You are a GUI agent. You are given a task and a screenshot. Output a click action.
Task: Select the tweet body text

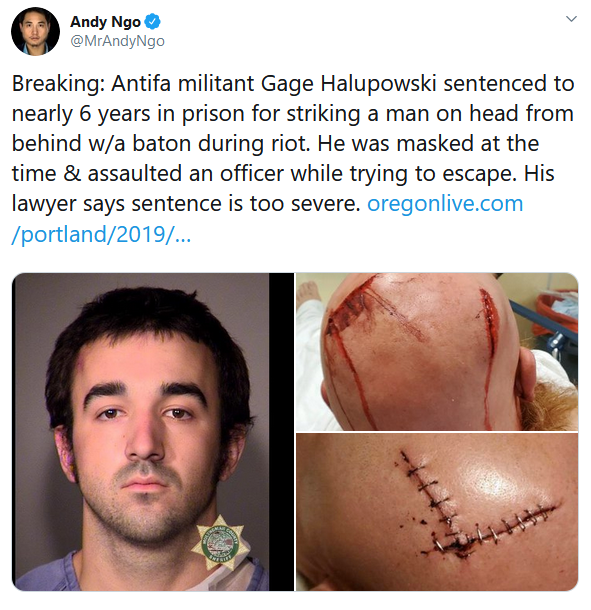click(293, 159)
